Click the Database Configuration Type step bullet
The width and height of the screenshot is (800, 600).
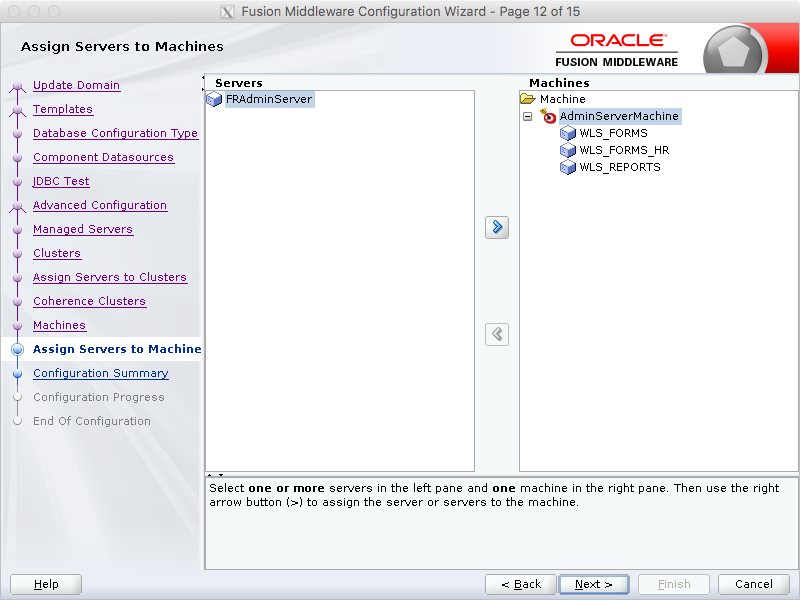pyautogui.click(x=17, y=134)
